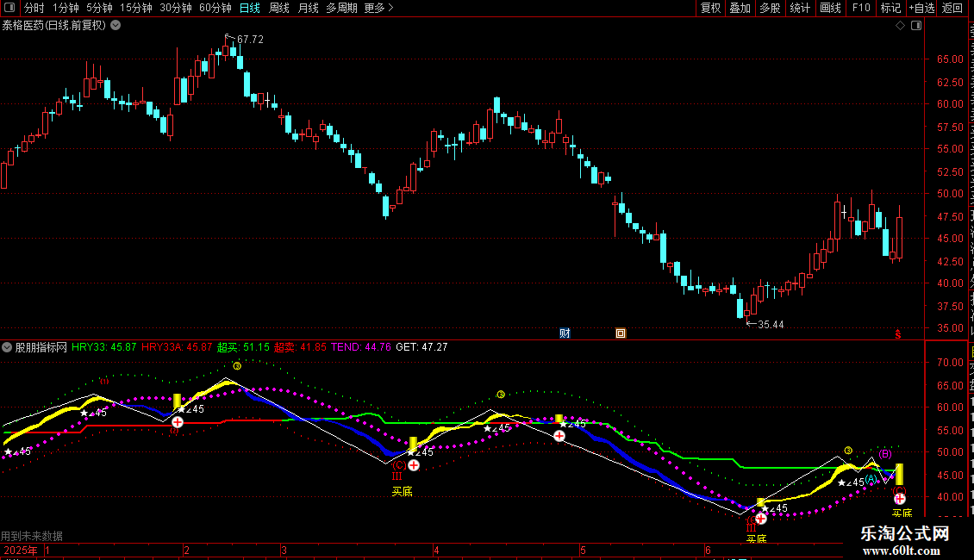This screenshot has width=974, height=560.
Task: Click the red S signal marker
Action: pos(897,334)
